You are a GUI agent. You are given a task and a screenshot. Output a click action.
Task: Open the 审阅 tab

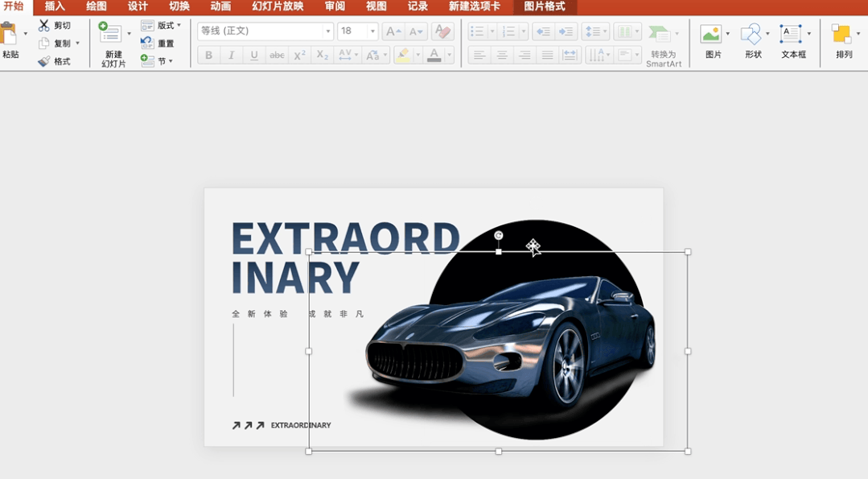335,6
